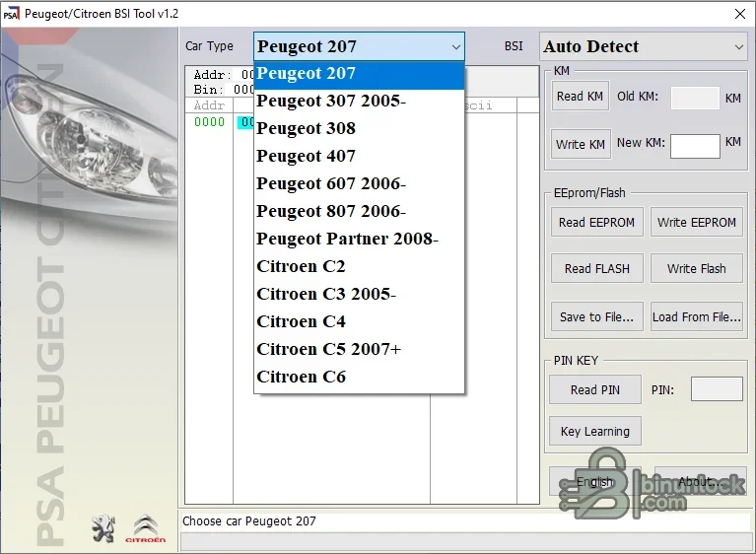Click the Citroen logo
This screenshot has width=756, height=554.
pyautogui.click(x=145, y=529)
